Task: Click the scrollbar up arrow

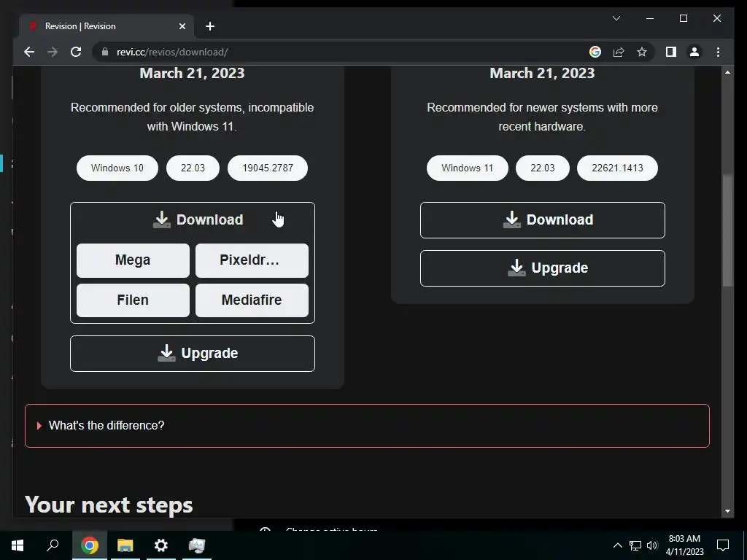Action: click(727, 72)
